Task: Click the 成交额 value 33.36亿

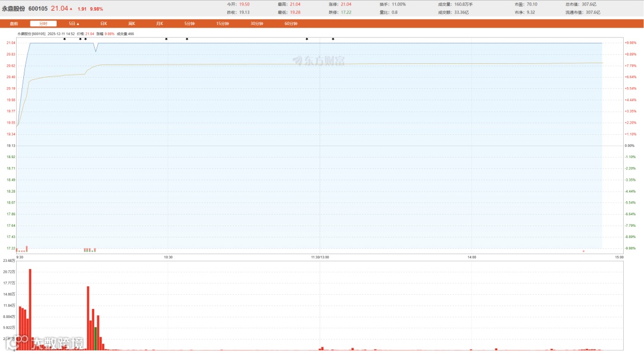Action: 461,13
